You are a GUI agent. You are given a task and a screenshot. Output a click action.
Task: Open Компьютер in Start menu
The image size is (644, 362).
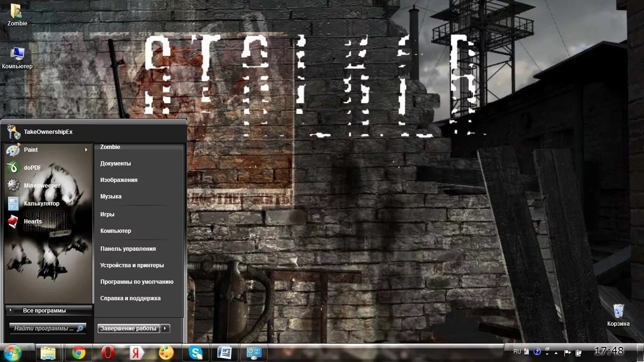(116, 231)
